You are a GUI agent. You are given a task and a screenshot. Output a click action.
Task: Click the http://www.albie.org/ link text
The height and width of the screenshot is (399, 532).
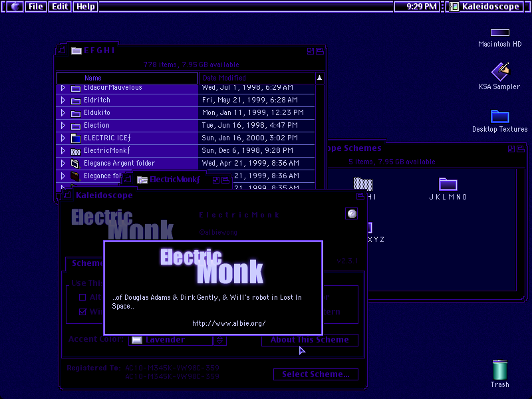click(x=229, y=323)
